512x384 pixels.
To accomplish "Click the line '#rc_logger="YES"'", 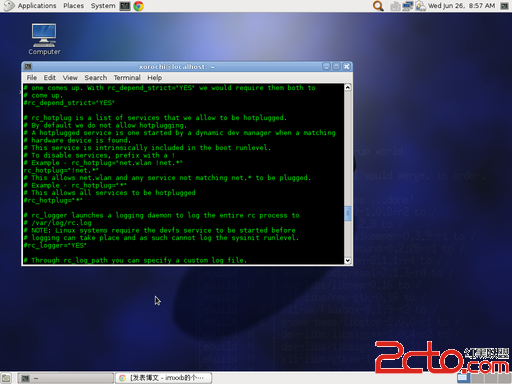I will (x=55, y=245).
